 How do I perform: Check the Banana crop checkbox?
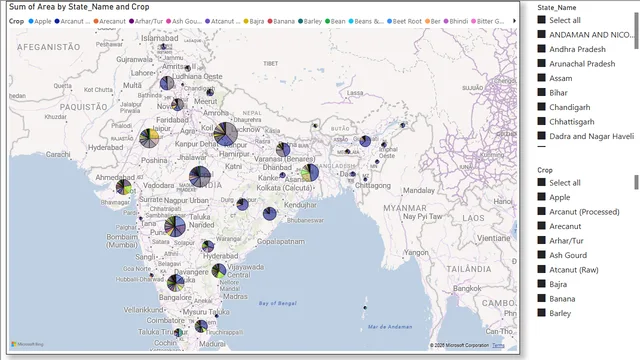pos(542,298)
